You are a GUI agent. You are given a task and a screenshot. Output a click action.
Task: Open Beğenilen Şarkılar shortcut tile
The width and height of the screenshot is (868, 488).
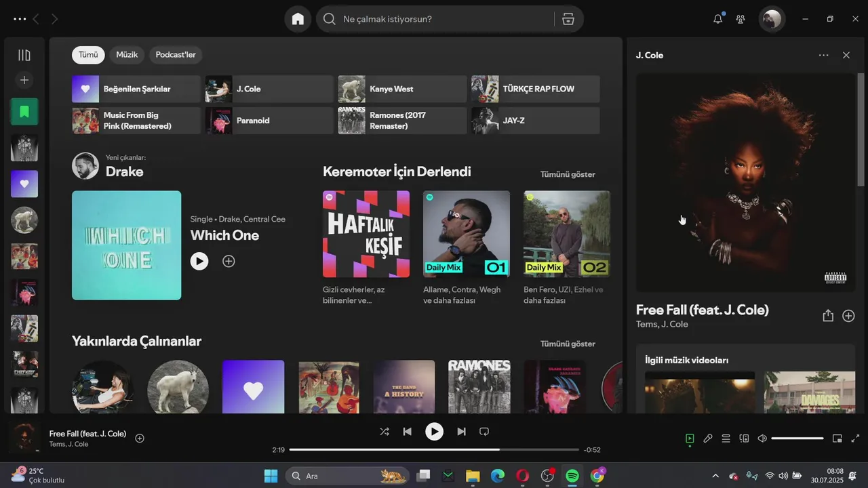click(136, 89)
